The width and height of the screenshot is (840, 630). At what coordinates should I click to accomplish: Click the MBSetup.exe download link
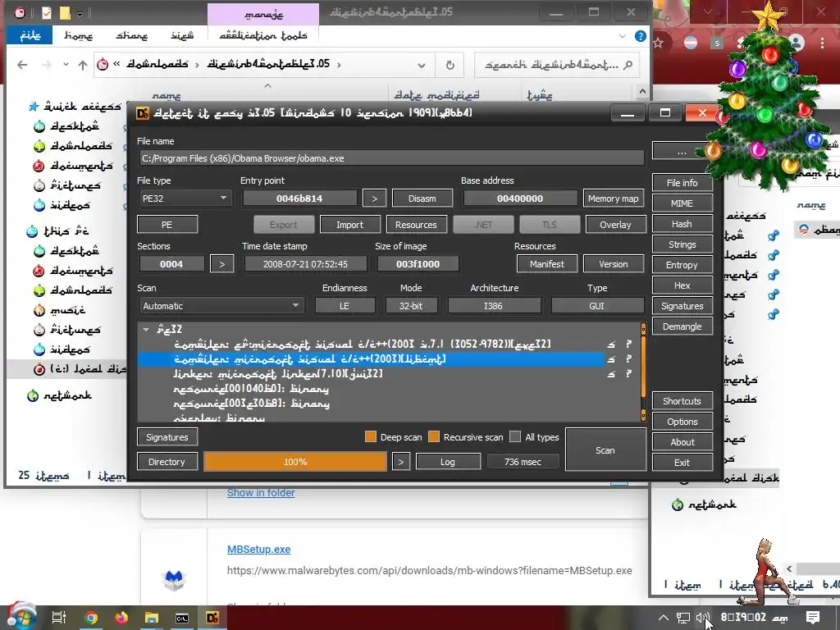coord(258,549)
